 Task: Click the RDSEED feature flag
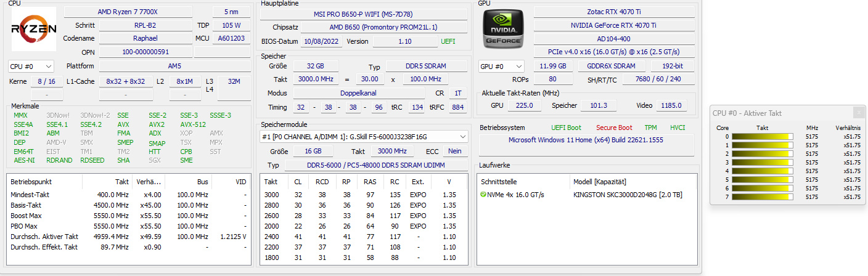click(92, 160)
